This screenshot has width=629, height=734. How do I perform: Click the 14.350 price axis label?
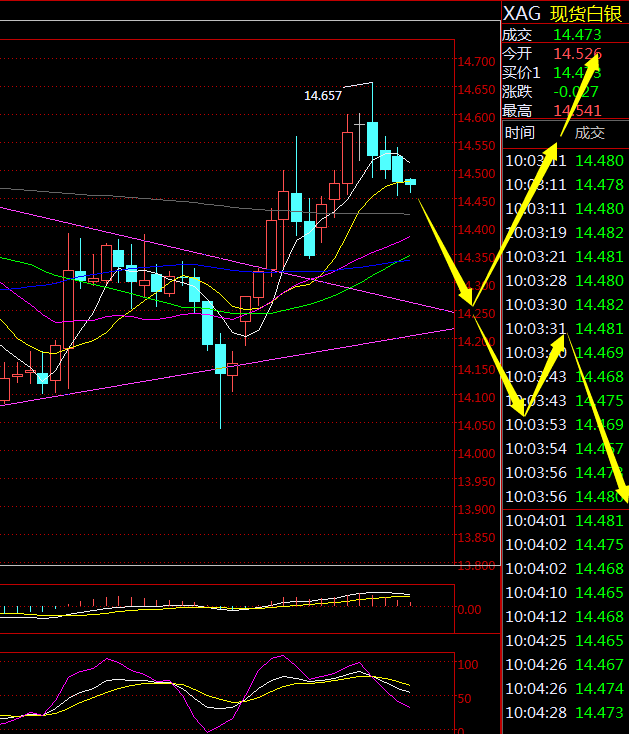476,258
